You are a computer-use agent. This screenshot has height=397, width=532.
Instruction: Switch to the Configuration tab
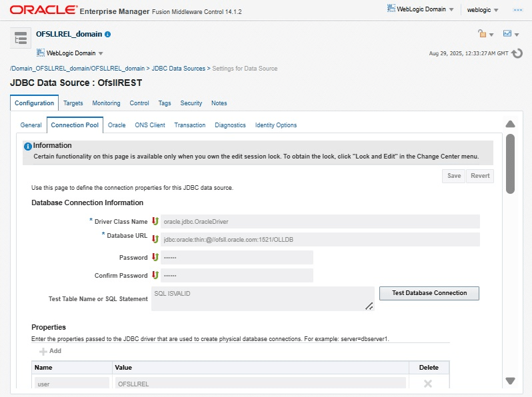pyautogui.click(x=34, y=103)
